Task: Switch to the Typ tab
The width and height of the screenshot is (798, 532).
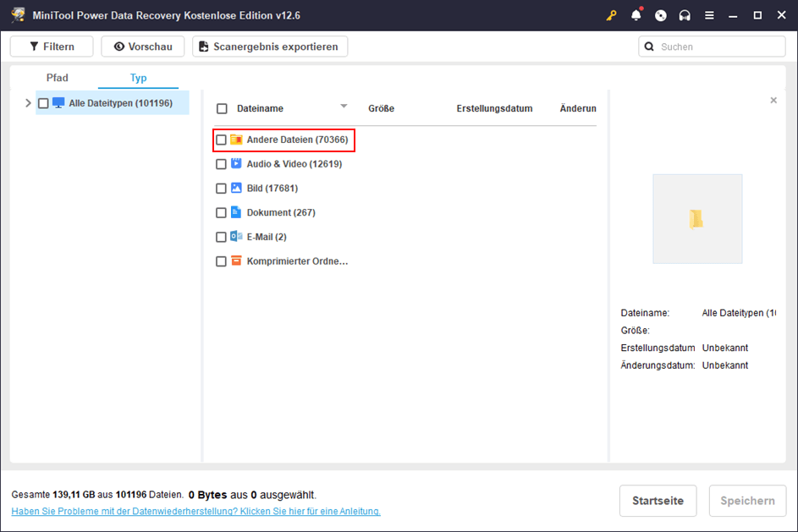Action: pyautogui.click(x=138, y=78)
